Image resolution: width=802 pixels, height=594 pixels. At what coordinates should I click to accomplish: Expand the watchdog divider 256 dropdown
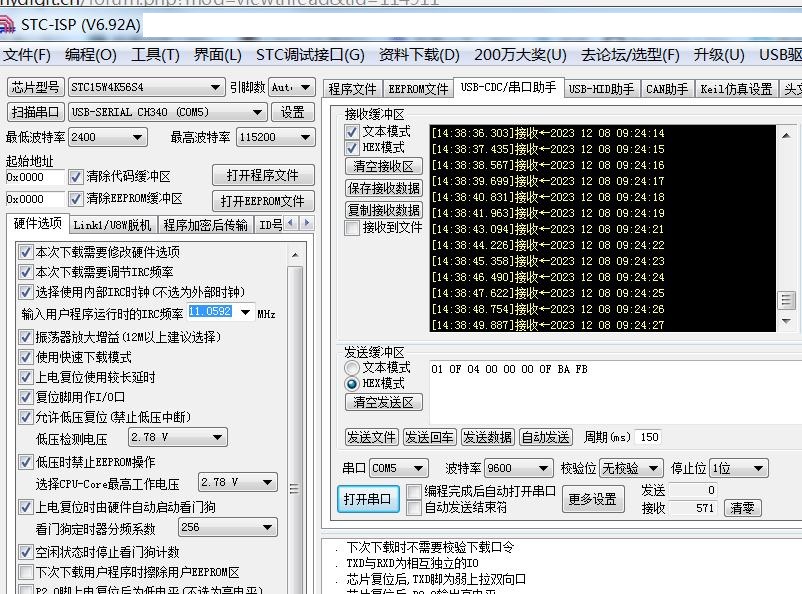(268, 527)
